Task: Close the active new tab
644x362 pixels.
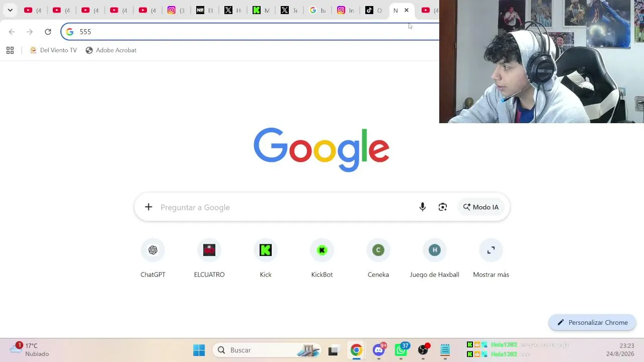Action: point(407,10)
